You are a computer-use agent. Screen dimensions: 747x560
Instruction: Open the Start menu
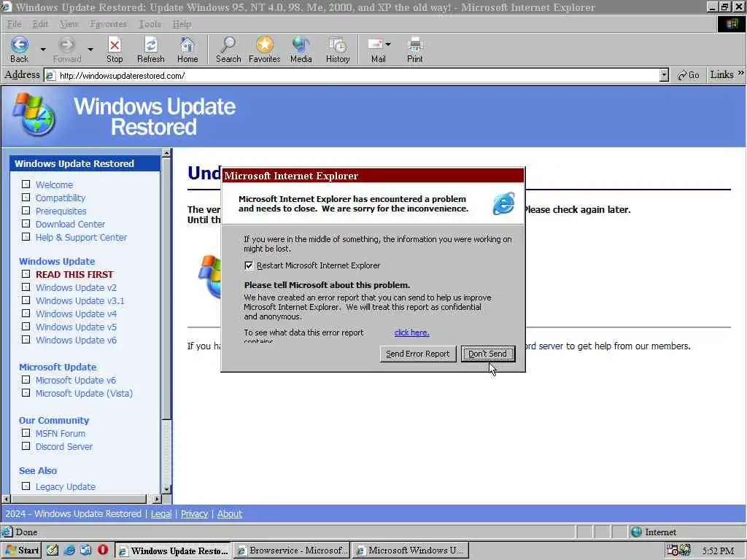21,550
